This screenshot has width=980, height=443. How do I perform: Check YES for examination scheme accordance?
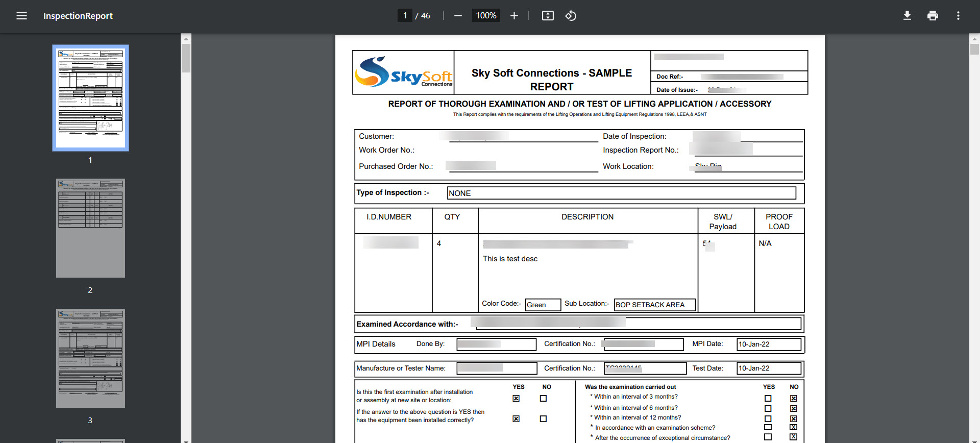click(x=768, y=427)
